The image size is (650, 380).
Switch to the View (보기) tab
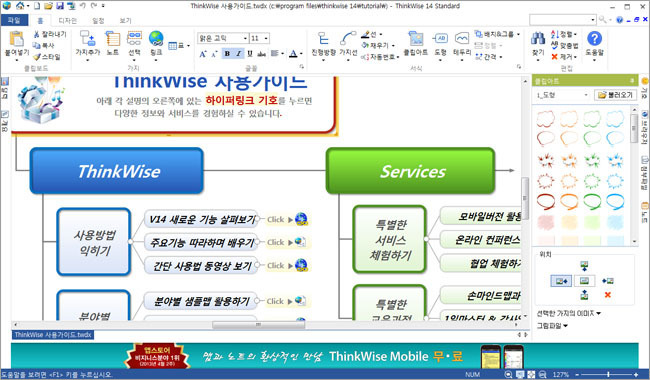coord(125,20)
